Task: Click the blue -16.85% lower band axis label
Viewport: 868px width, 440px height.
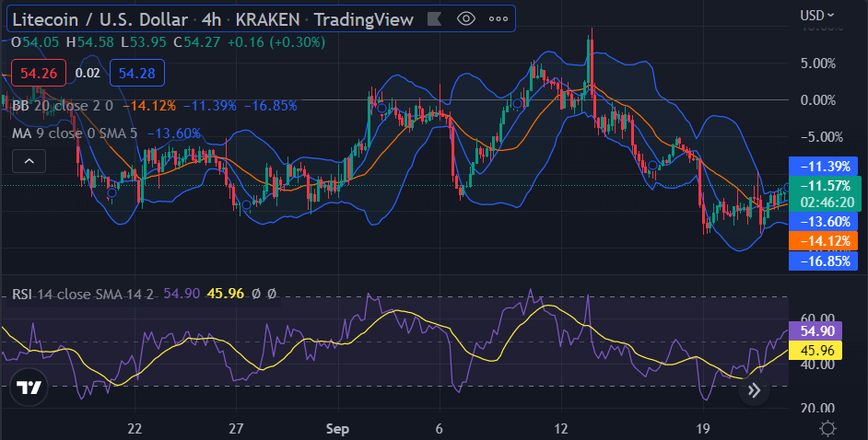Action: 823,261
